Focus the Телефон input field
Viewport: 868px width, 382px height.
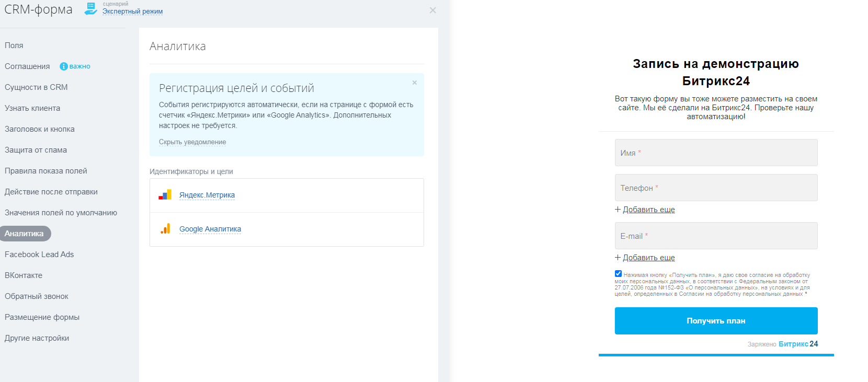[x=716, y=188]
